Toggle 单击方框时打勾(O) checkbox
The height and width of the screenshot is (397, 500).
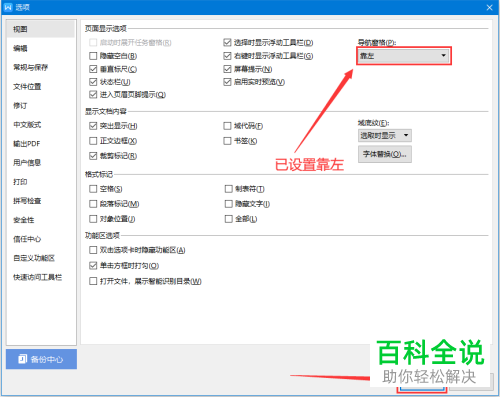pos(93,266)
